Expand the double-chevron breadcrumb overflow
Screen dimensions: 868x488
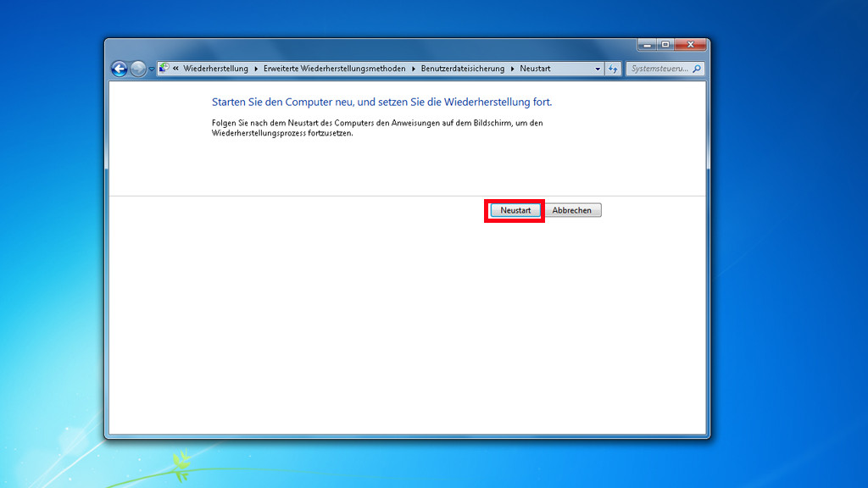pyautogui.click(x=175, y=69)
